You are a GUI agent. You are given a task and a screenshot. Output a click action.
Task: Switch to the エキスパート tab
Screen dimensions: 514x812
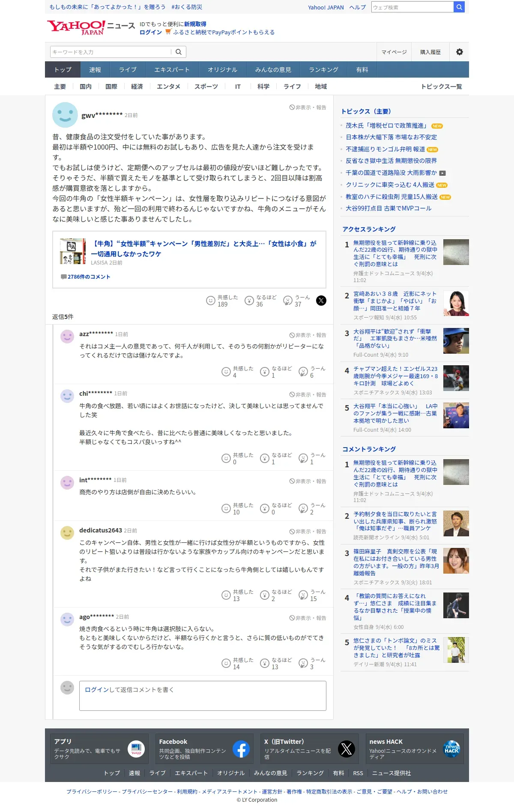172,69
